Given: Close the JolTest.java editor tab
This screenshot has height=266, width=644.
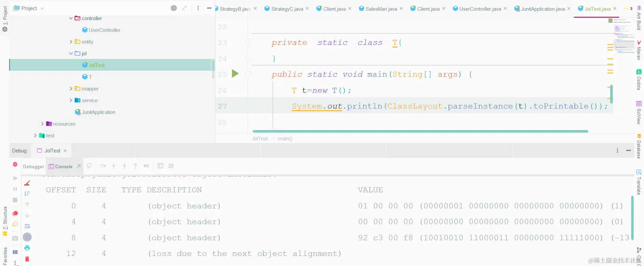Looking at the screenshot, I should click(615, 9).
